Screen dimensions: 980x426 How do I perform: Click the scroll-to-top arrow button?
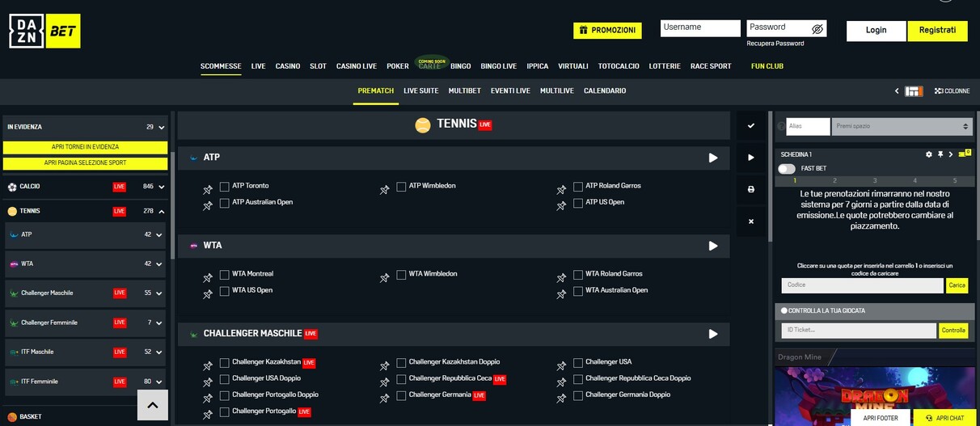point(153,405)
